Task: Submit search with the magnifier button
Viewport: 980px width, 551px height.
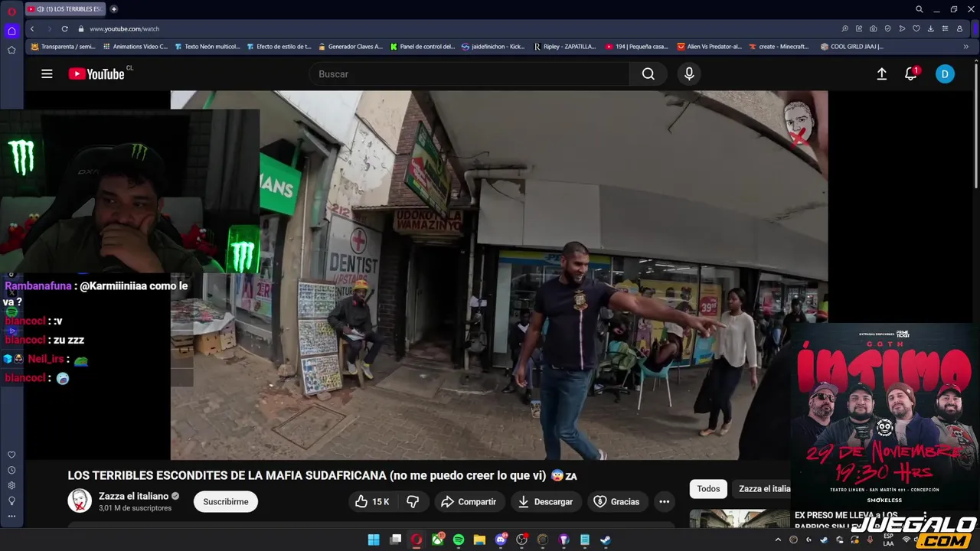Action: tap(648, 73)
